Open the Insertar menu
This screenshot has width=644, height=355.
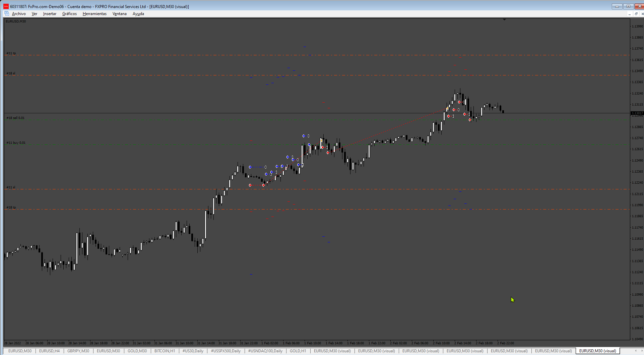coord(50,14)
